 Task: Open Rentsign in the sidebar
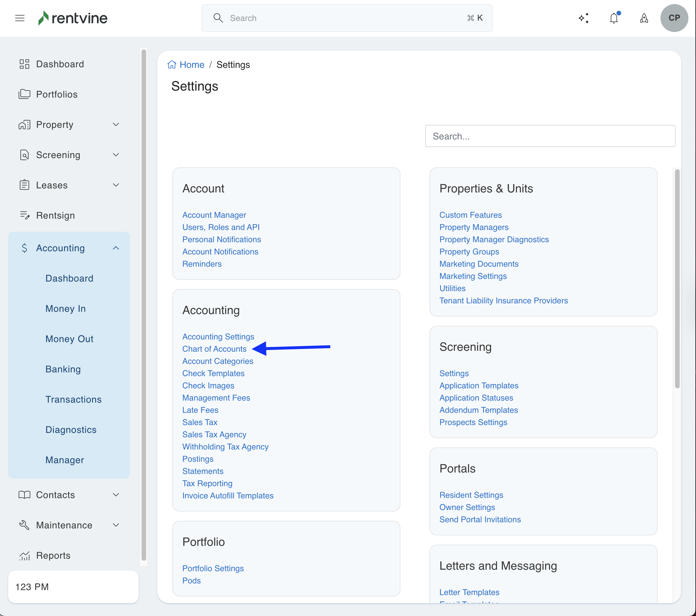(x=55, y=215)
